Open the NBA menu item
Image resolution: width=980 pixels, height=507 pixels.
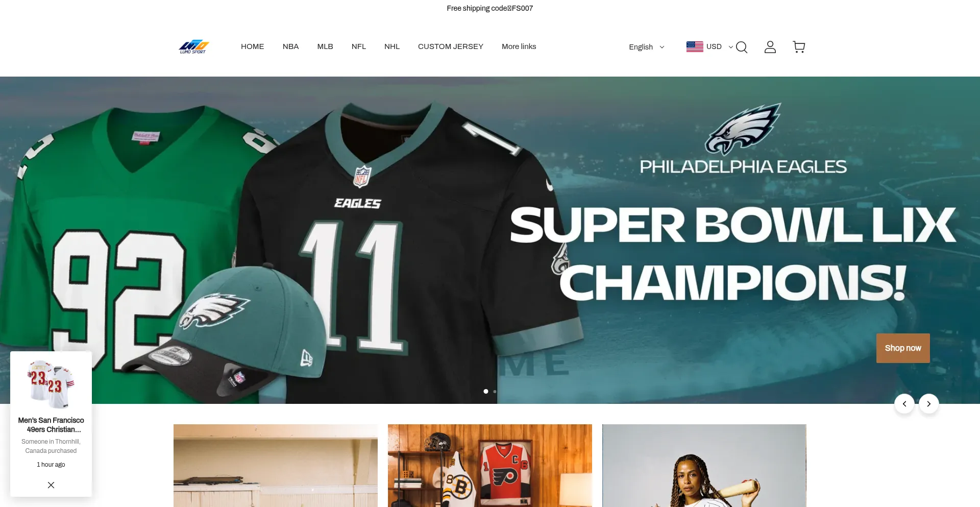pos(290,46)
